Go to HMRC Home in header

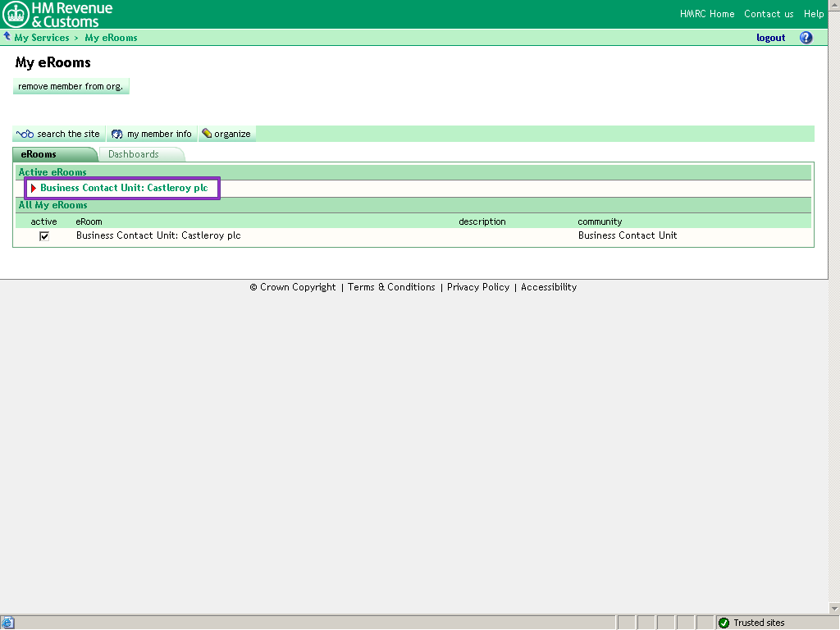coord(707,14)
